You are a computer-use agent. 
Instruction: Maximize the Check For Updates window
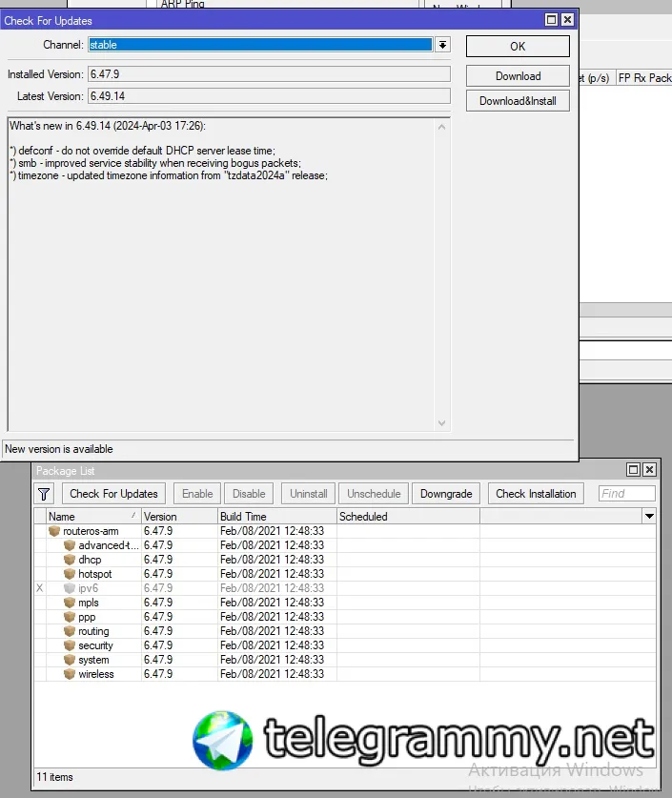[551, 20]
